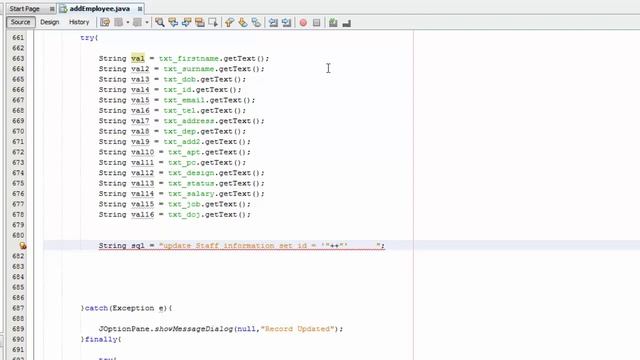Click 'txt_firstname' on line 663

[189, 58]
